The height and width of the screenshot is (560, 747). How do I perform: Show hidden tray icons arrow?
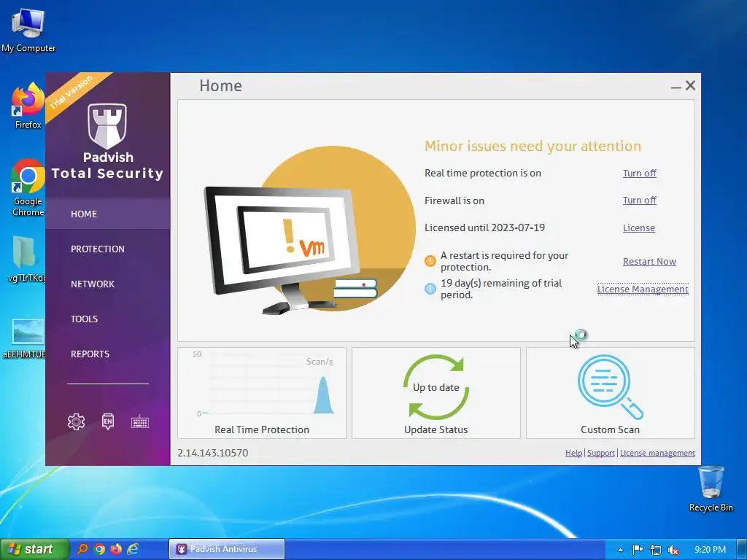(620, 550)
